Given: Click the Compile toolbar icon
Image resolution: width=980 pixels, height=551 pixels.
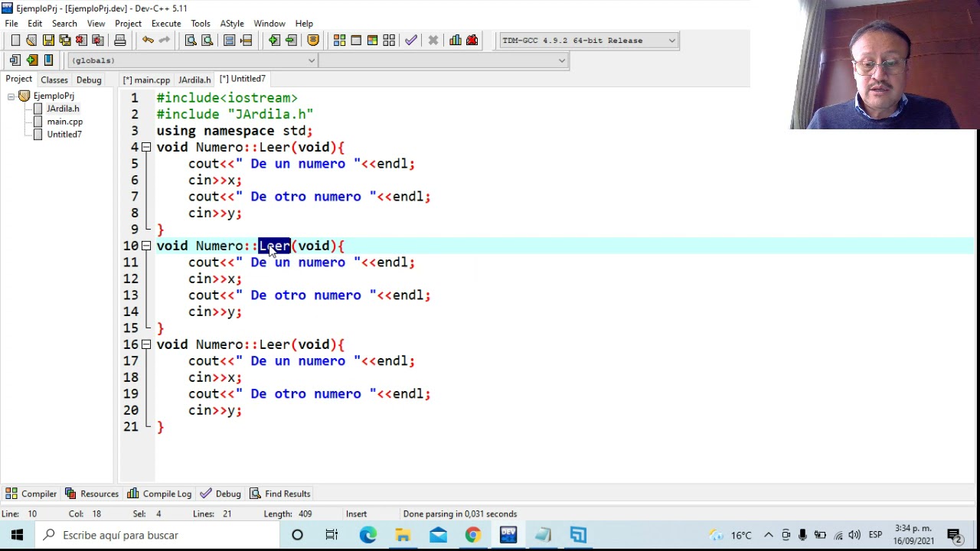Looking at the screenshot, I should point(339,41).
